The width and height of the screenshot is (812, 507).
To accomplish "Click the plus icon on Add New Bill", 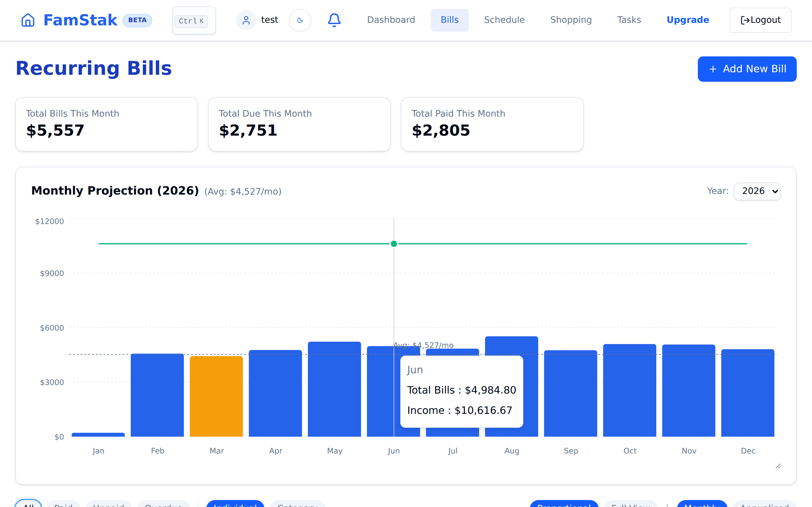I will tap(713, 69).
